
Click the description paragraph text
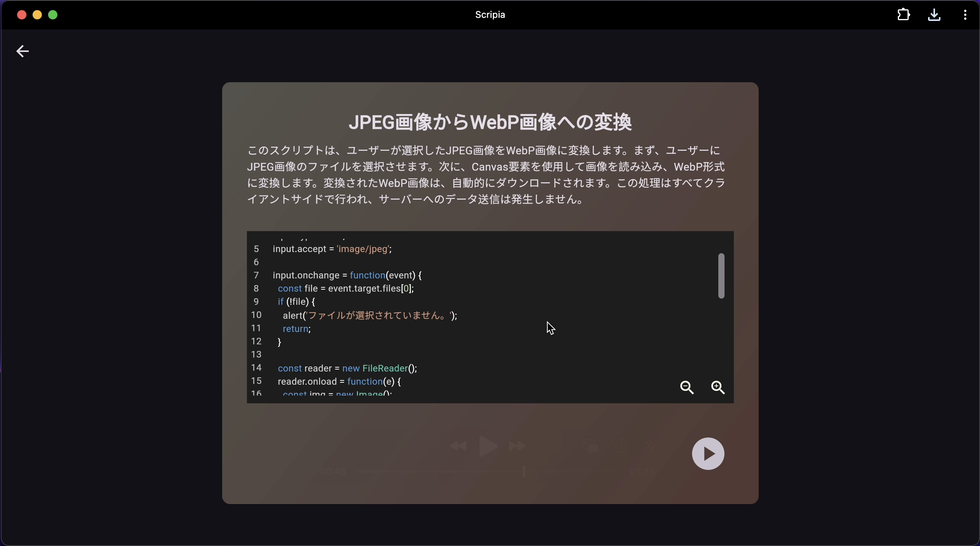pos(486,175)
